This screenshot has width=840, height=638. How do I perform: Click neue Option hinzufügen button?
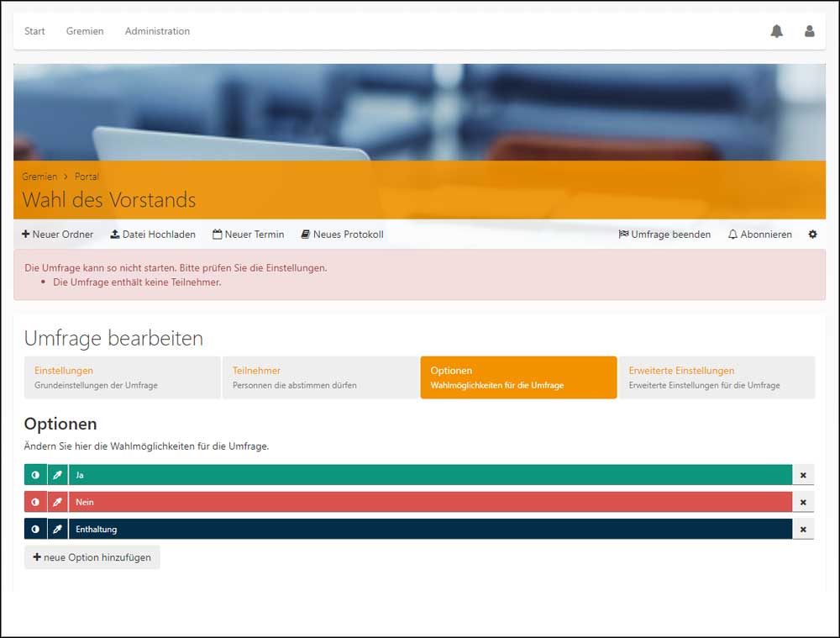[92, 557]
